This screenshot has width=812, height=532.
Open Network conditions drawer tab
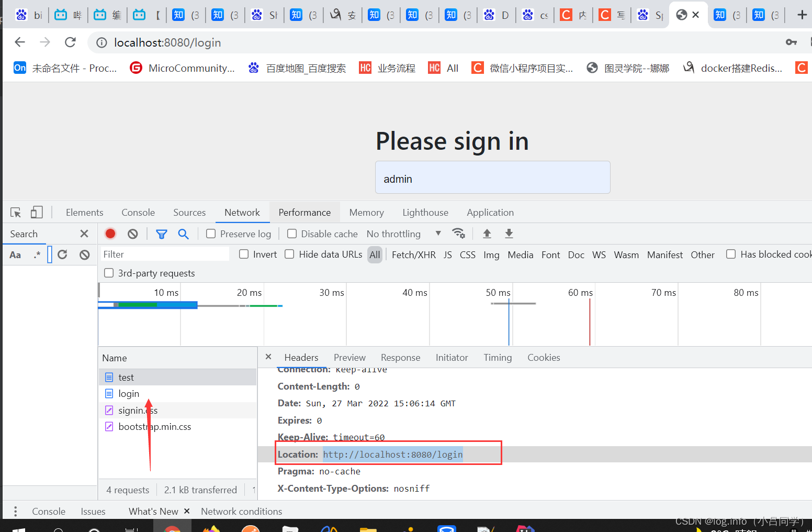click(x=241, y=511)
